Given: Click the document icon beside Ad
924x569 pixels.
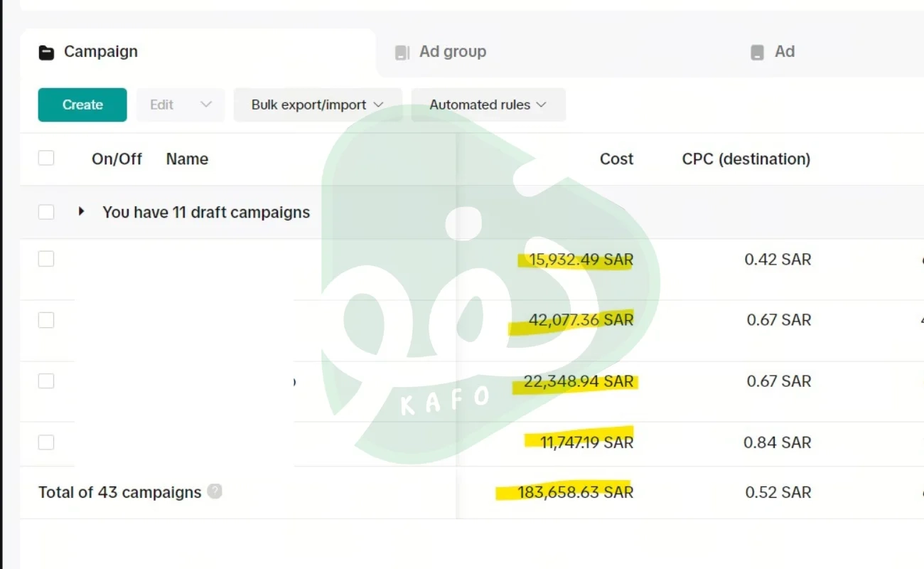Looking at the screenshot, I should pos(758,53).
